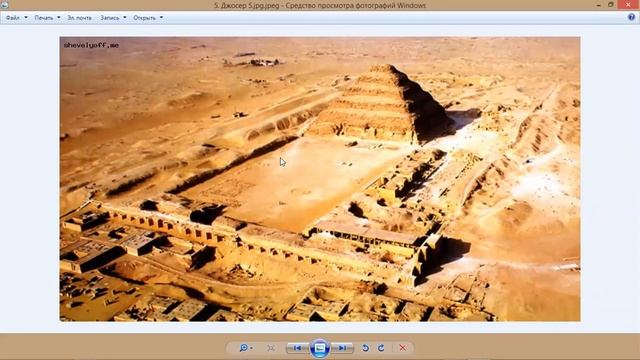Image resolution: width=640 pixels, height=360 pixels.
Task: Rotate the image counterclockwise
Action: [x=365, y=348]
